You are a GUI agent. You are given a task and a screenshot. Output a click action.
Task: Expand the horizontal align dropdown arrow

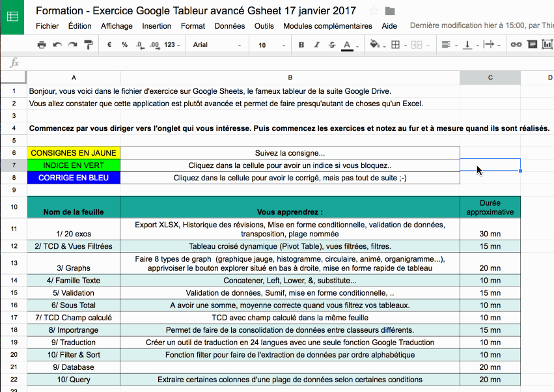456,46
